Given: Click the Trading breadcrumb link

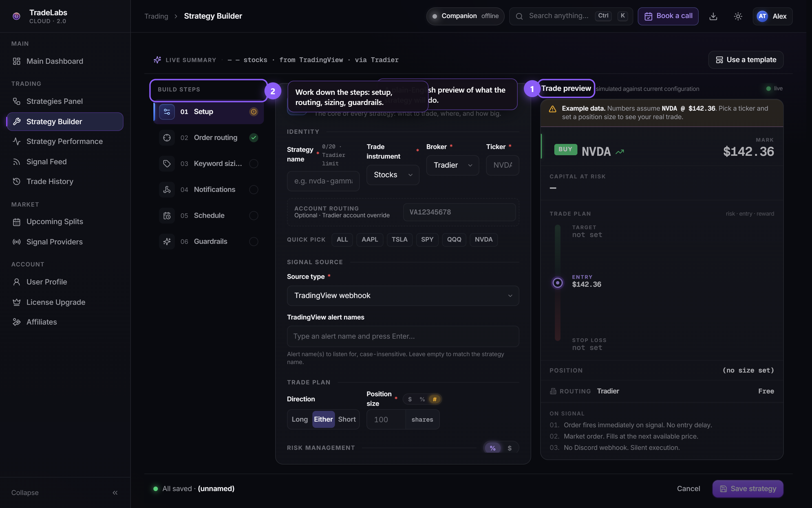Looking at the screenshot, I should [x=156, y=16].
